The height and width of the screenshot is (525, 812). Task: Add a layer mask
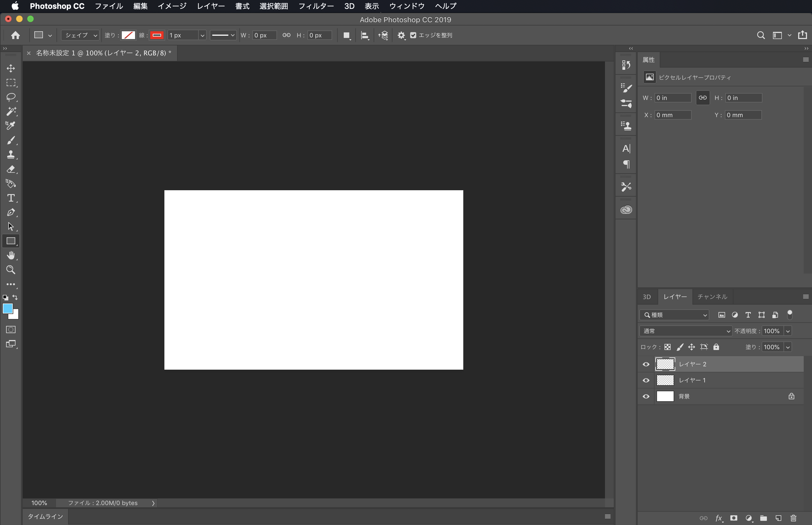pos(734,518)
